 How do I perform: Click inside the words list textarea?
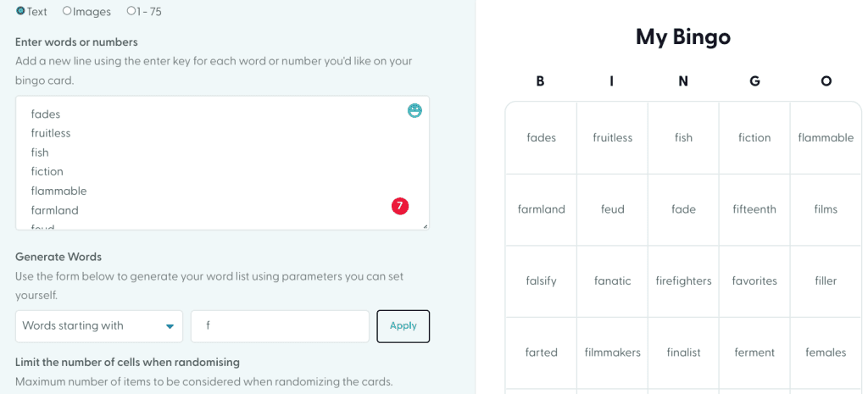coord(203,161)
